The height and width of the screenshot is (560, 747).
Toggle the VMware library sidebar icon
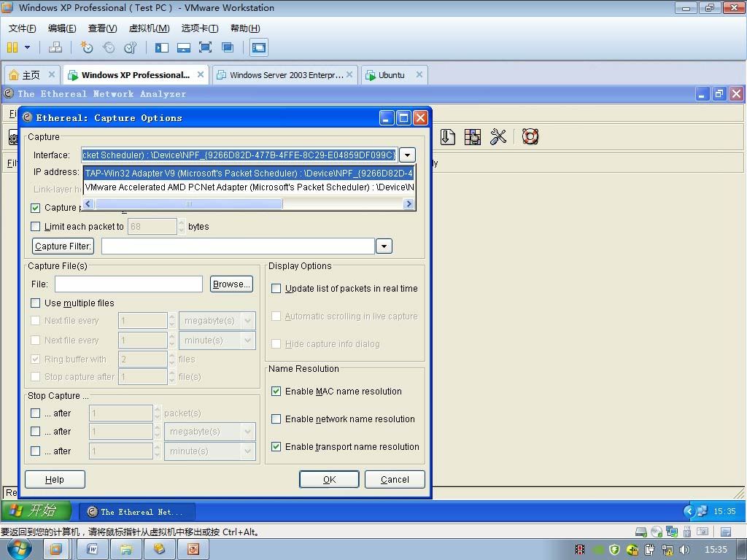(x=161, y=47)
